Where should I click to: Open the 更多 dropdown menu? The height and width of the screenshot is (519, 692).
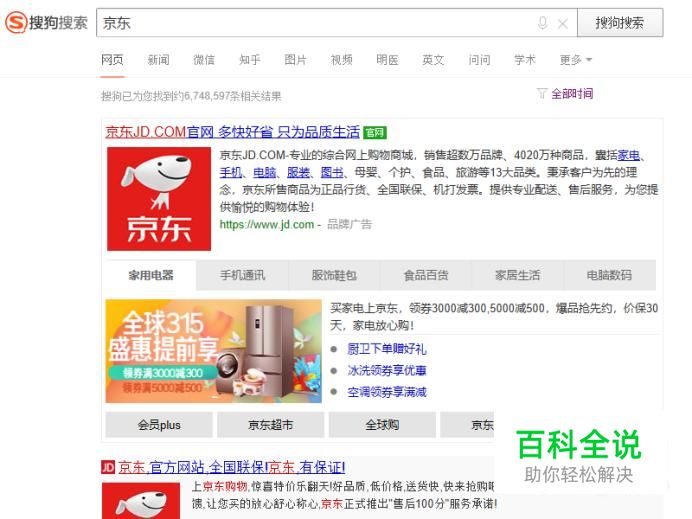point(575,60)
